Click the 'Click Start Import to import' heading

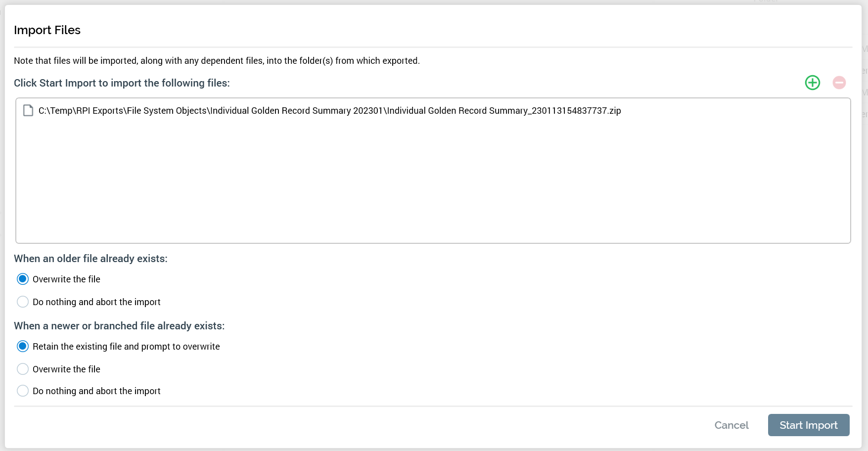(x=122, y=83)
